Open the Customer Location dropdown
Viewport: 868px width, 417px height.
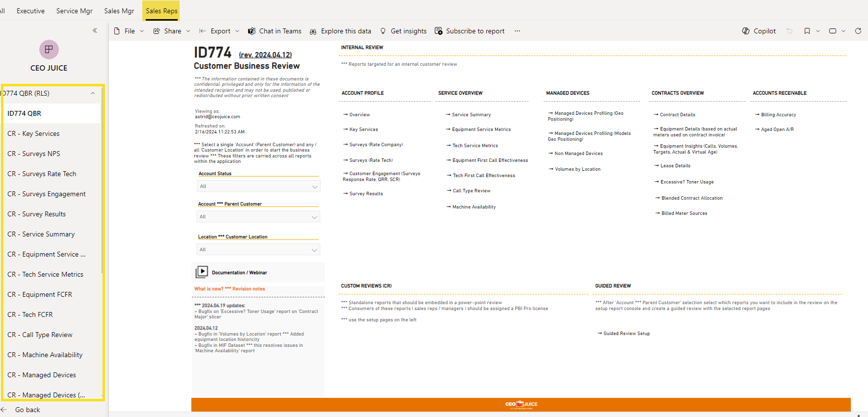point(258,250)
